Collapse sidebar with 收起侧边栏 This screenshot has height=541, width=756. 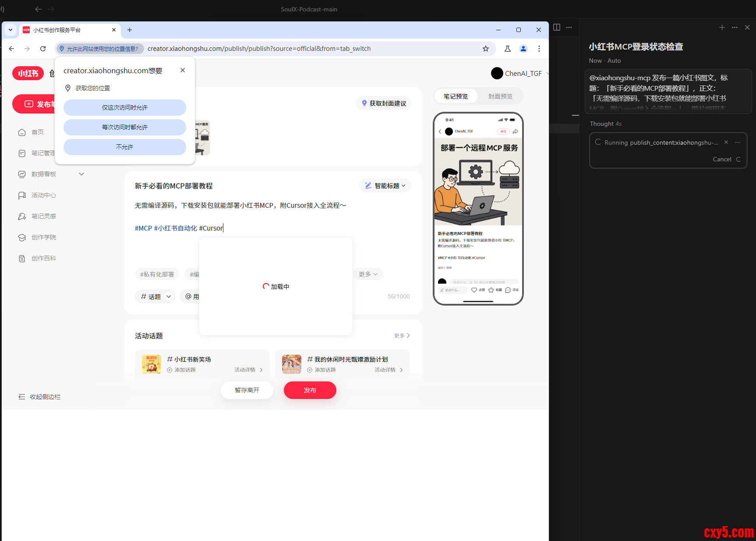tap(39, 397)
